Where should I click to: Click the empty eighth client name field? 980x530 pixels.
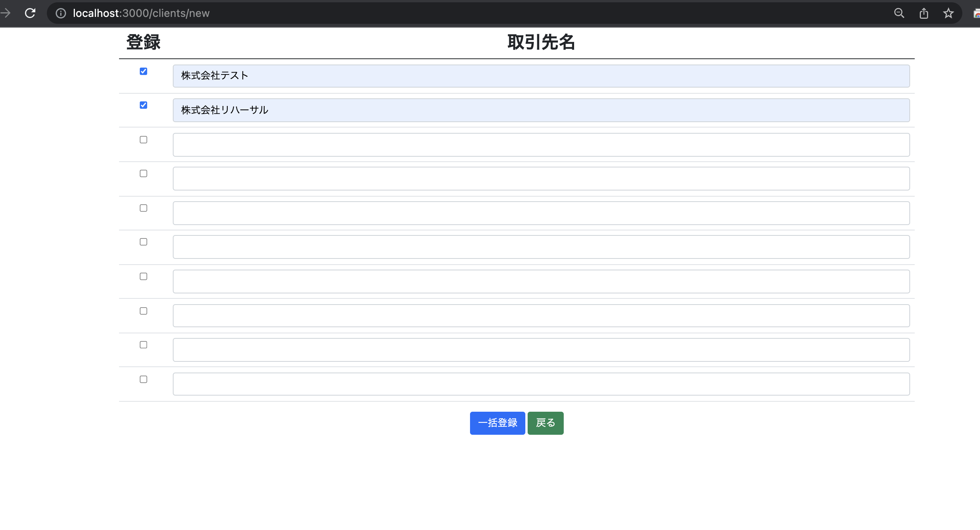[x=541, y=316]
